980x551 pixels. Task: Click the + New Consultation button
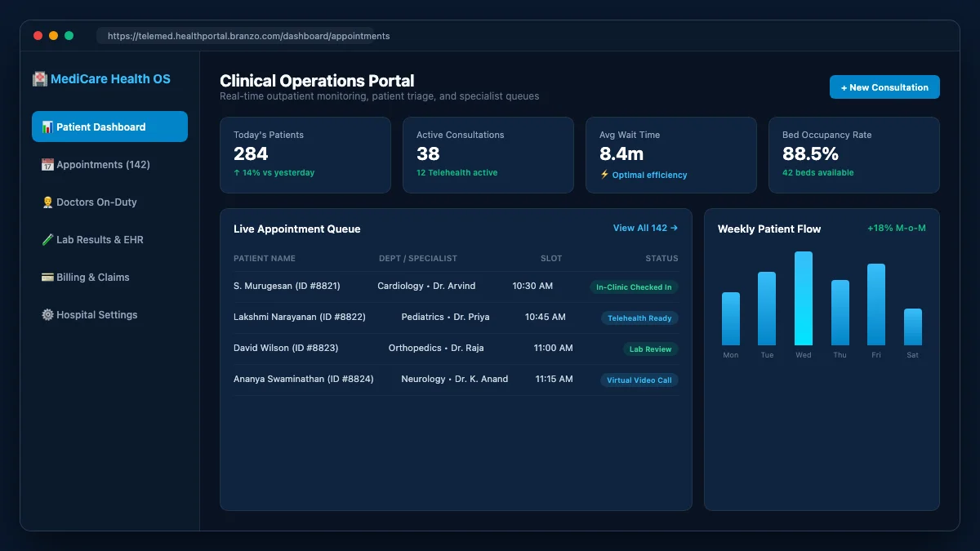pos(884,87)
